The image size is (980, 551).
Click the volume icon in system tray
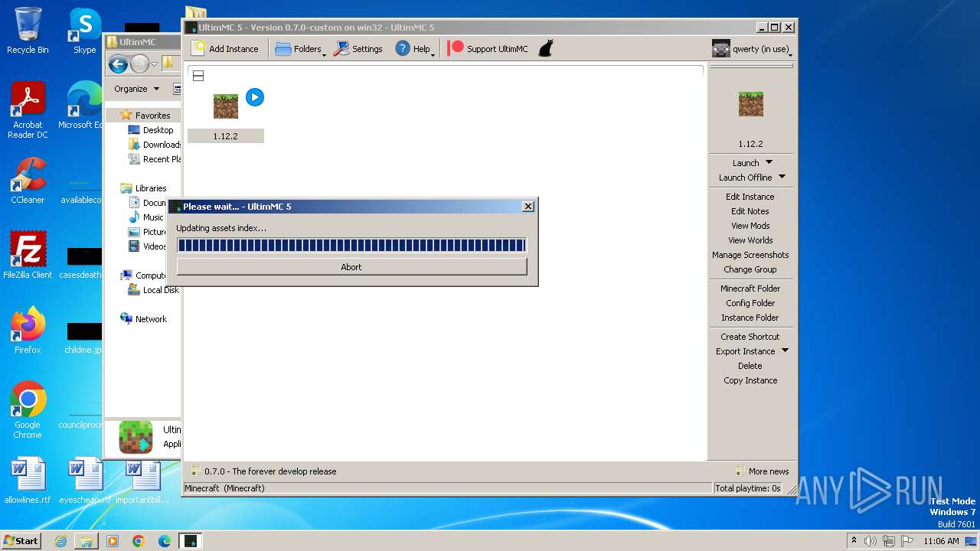coord(870,541)
